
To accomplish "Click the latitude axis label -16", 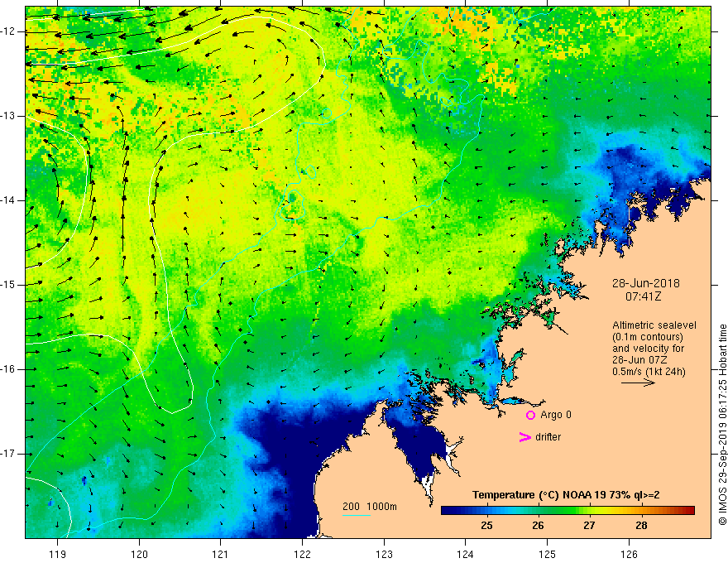I will pos(9,369).
